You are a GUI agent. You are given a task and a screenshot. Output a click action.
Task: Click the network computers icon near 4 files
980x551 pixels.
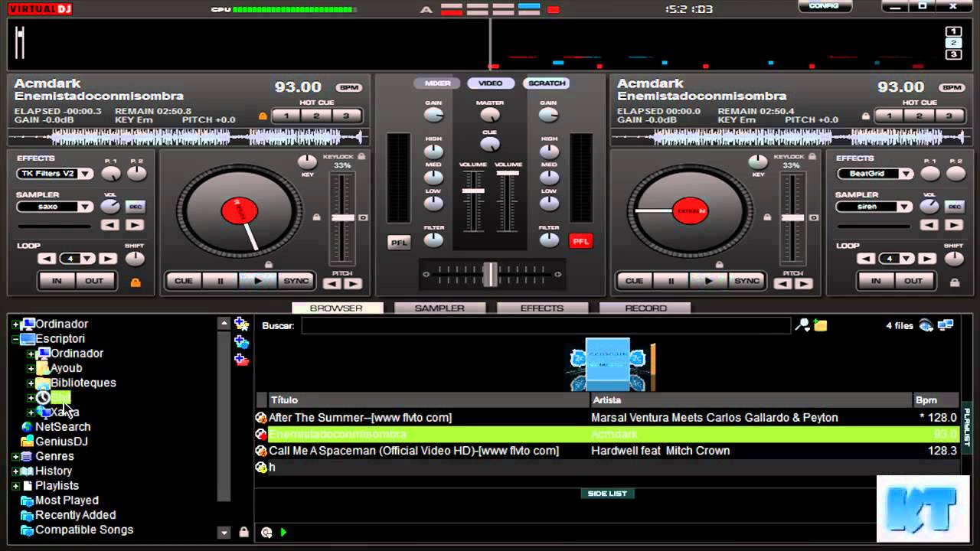(946, 325)
